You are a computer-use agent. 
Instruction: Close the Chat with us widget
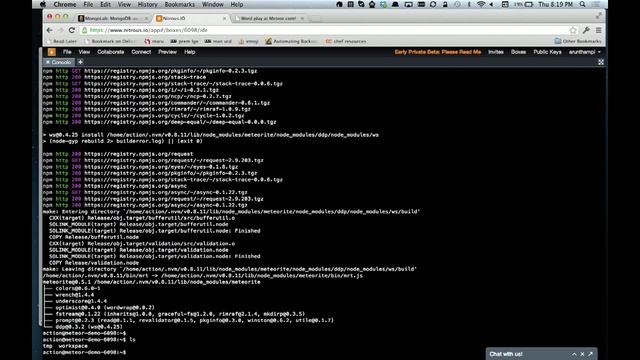point(582,354)
